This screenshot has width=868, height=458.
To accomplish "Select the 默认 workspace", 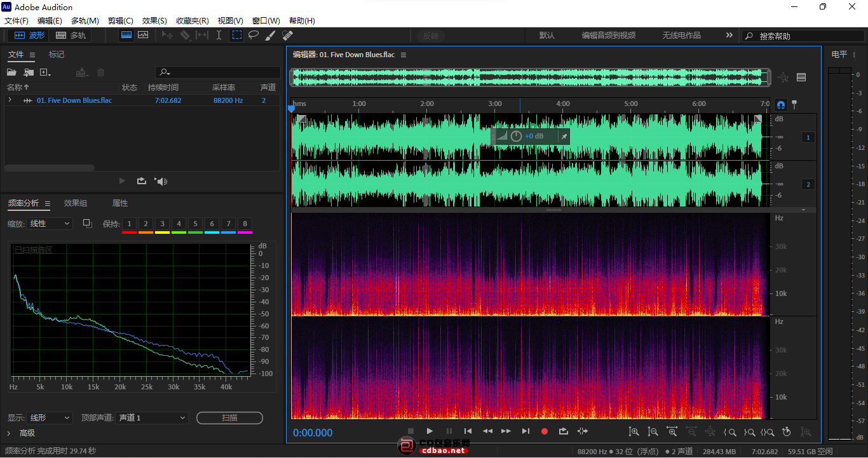I will tap(547, 36).
